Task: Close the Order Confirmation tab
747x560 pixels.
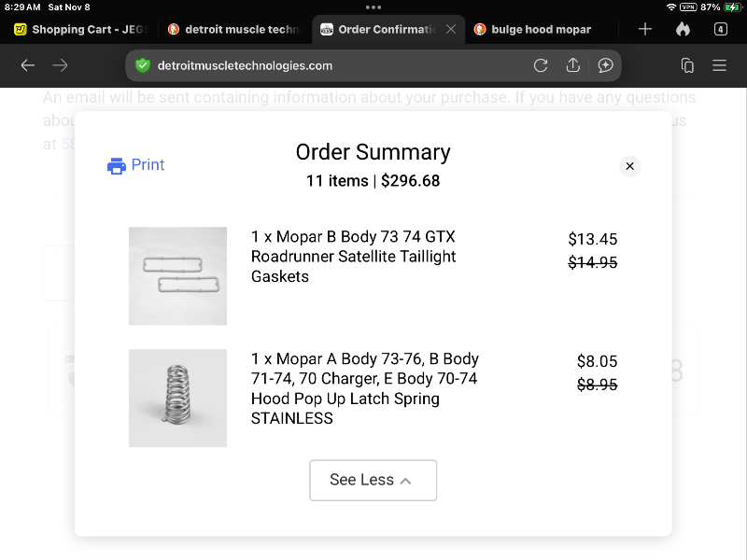Action: pyautogui.click(x=451, y=29)
